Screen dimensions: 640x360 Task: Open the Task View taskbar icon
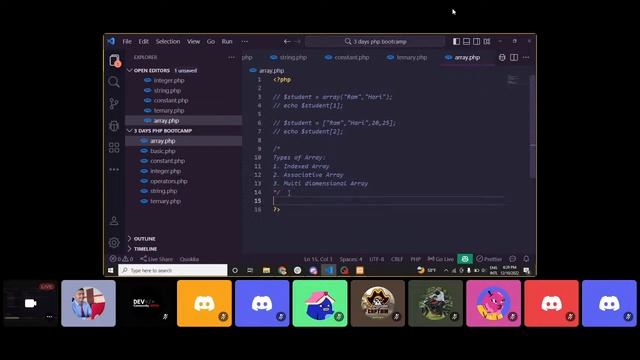[x=250, y=270]
